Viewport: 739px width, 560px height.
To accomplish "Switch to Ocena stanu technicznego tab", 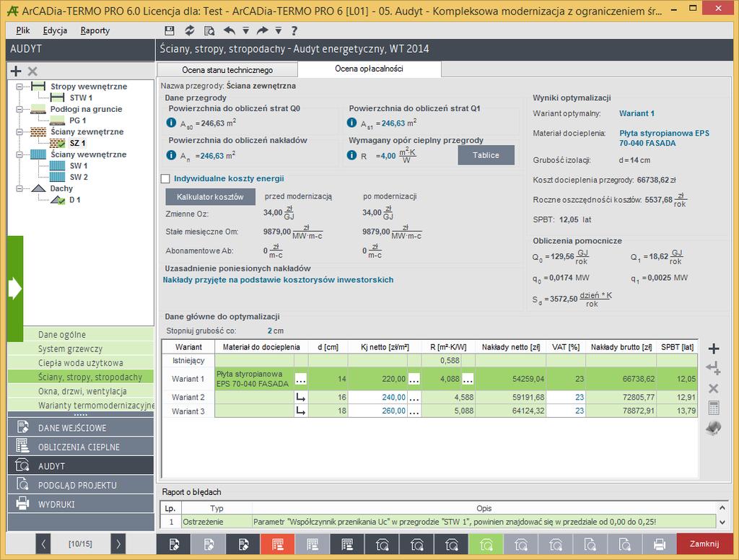I will 227,70.
